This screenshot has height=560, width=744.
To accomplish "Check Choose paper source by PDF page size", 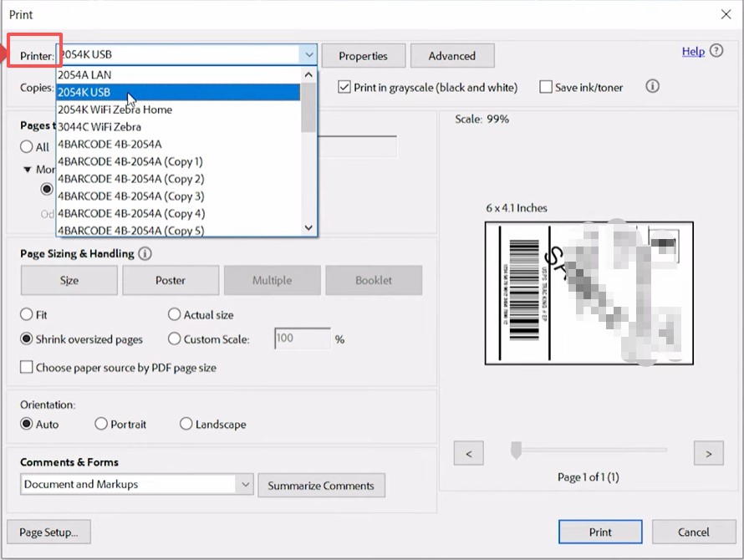I will pos(27,367).
